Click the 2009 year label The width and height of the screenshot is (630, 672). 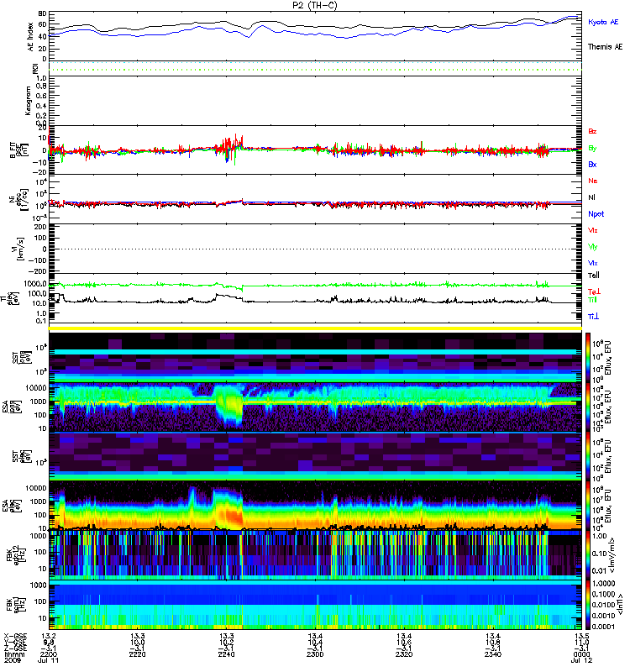point(12,660)
